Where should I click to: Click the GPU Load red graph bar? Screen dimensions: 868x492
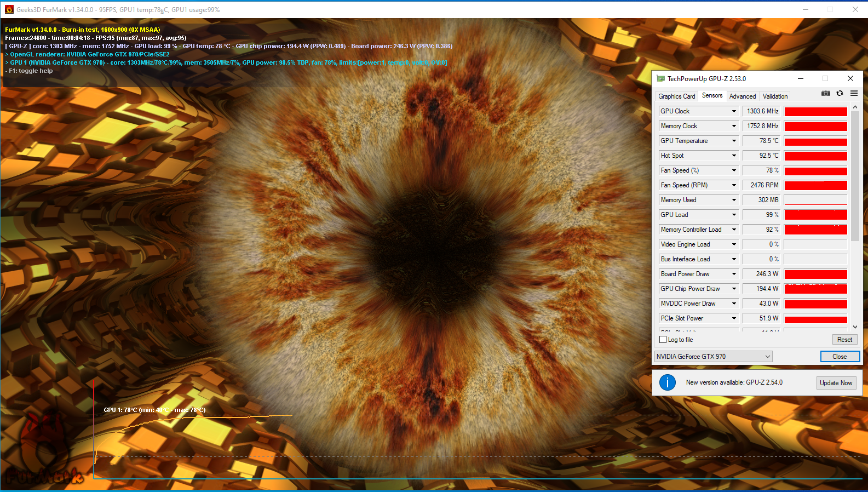point(815,215)
